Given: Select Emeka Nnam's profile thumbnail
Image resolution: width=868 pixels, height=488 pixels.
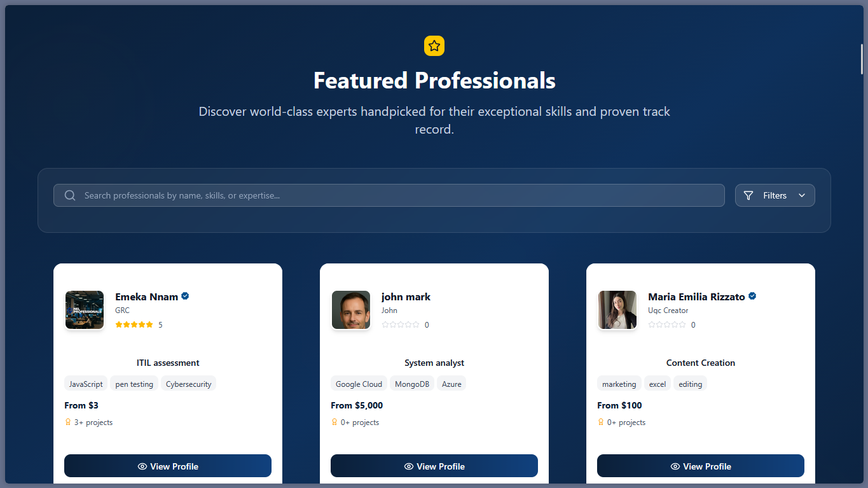Looking at the screenshot, I should pos(85,310).
